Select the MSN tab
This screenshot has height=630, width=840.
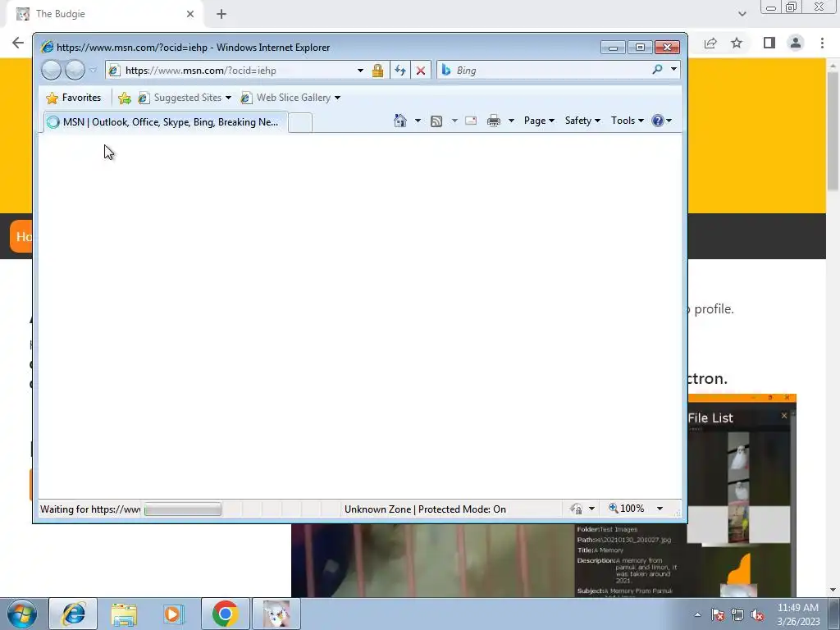pyautogui.click(x=166, y=122)
